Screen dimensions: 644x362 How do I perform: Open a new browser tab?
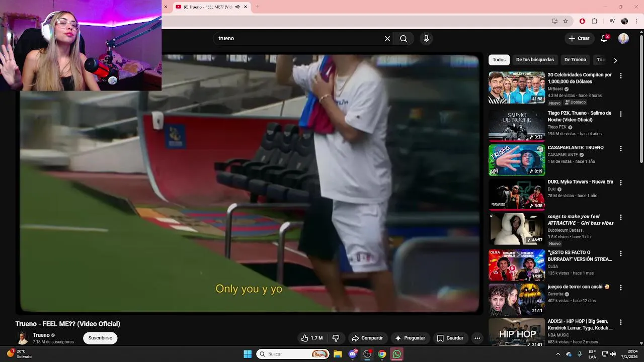tap(257, 7)
